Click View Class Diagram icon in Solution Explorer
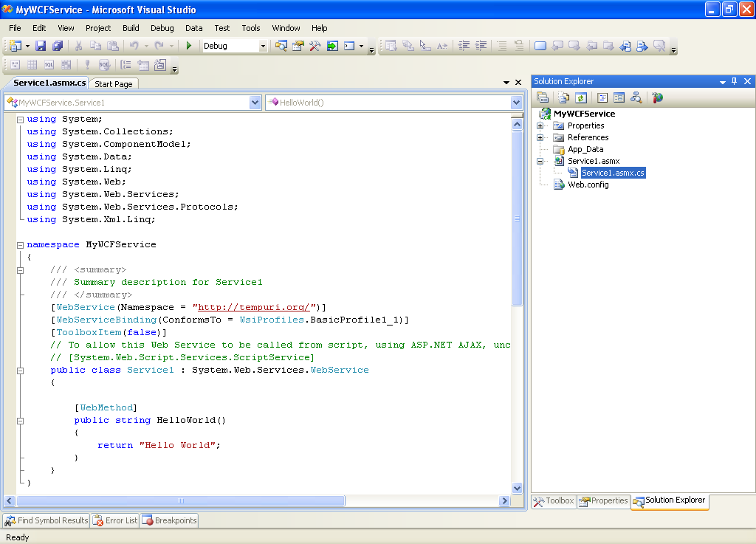Viewport: 756px width, 544px height. (636, 97)
